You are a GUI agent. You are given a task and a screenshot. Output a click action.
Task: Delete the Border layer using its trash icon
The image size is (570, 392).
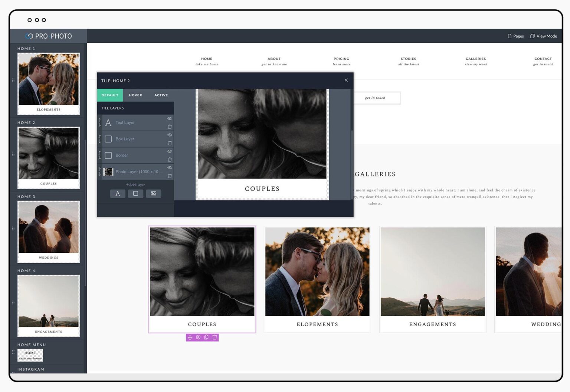(x=170, y=159)
